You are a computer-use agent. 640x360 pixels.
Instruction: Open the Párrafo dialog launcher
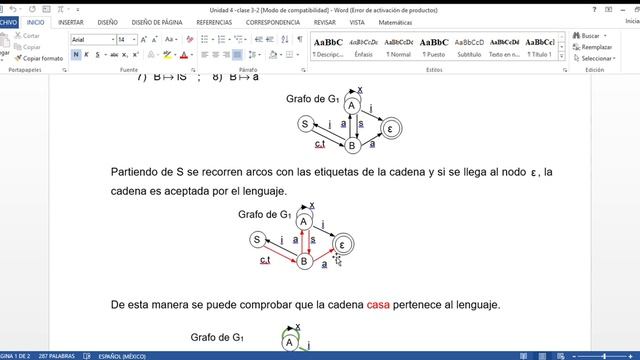coord(303,70)
